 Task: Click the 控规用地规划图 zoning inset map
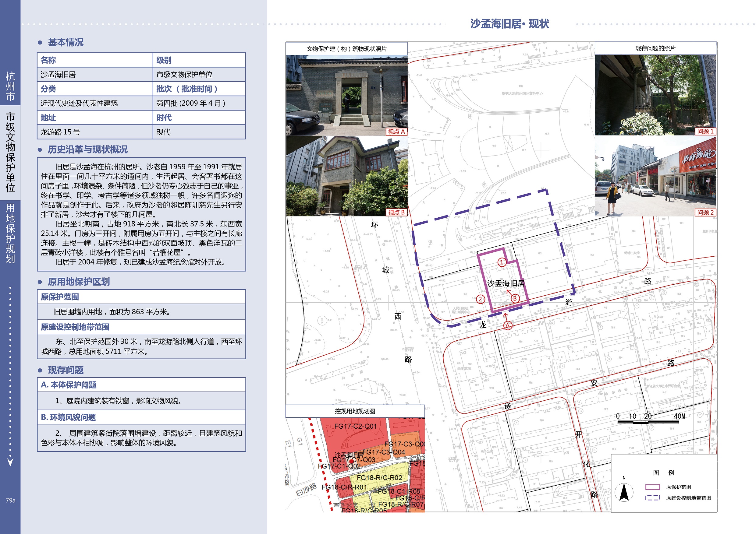pyautogui.click(x=355, y=465)
